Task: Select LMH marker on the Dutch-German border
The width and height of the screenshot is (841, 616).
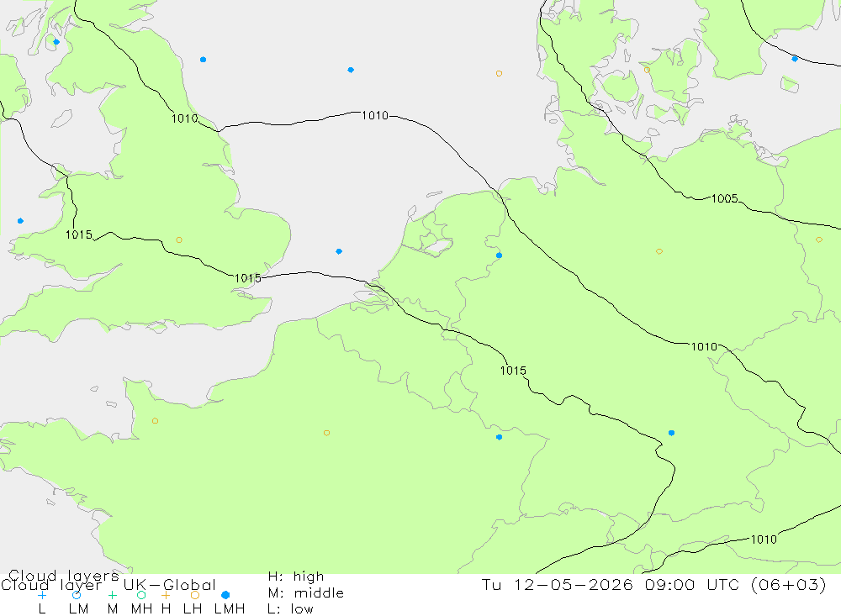Action: pos(499,255)
